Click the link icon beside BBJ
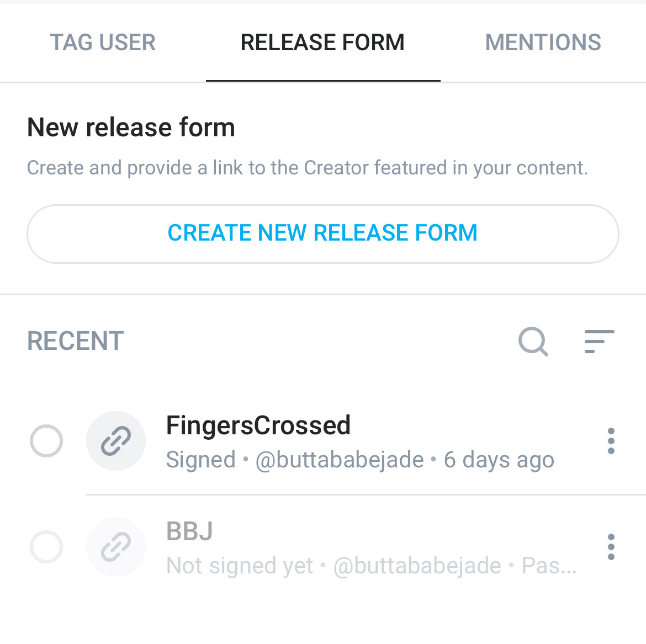 click(116, 547)
